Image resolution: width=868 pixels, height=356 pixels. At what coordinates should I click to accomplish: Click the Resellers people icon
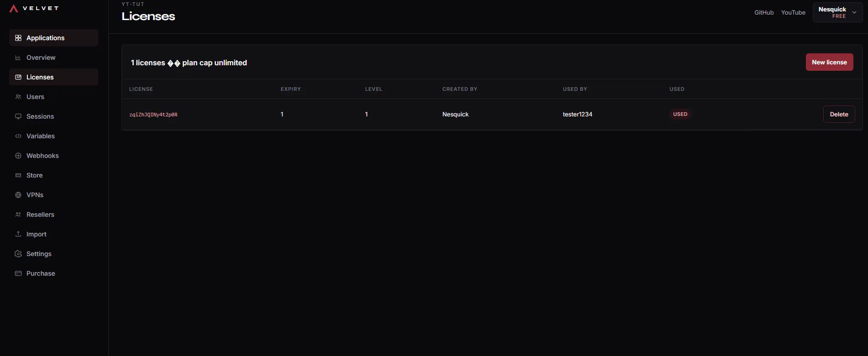coord(18,215)
